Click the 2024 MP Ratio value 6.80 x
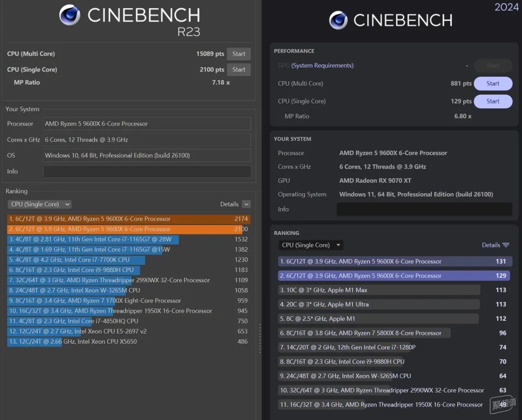This screenshot has width=522, height=420. click(x=463, y=116)
